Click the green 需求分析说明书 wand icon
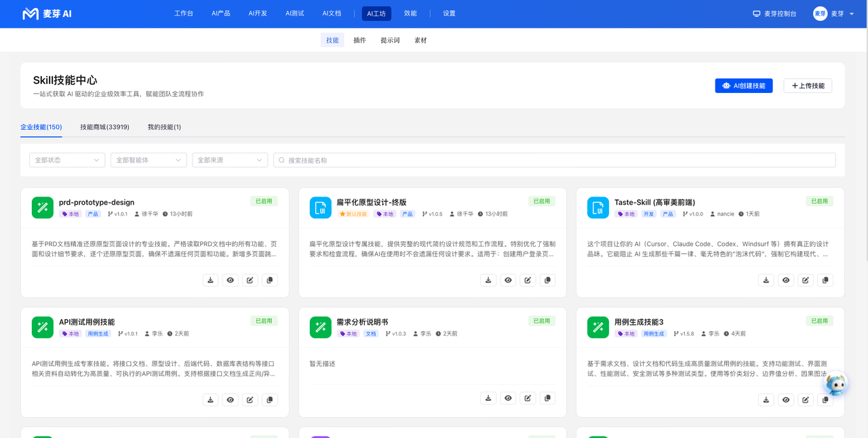 pos(321,327)
